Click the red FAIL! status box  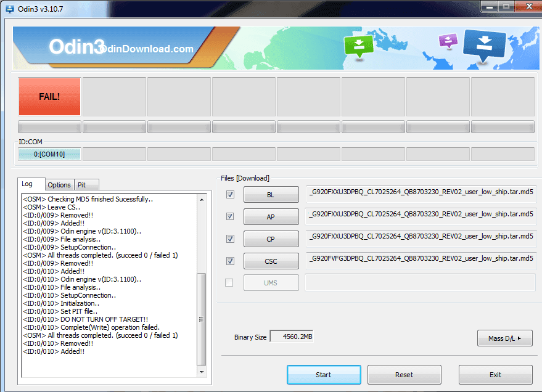[49, 97]
